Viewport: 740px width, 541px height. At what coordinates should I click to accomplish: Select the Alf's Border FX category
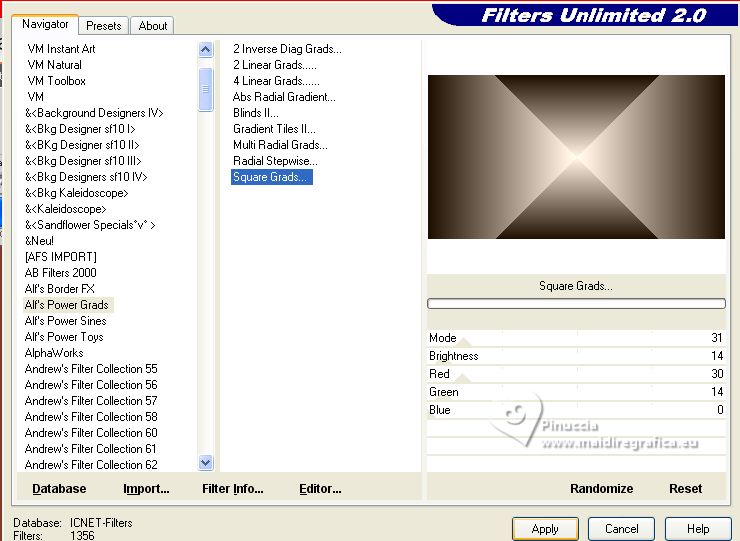[59, 289]
